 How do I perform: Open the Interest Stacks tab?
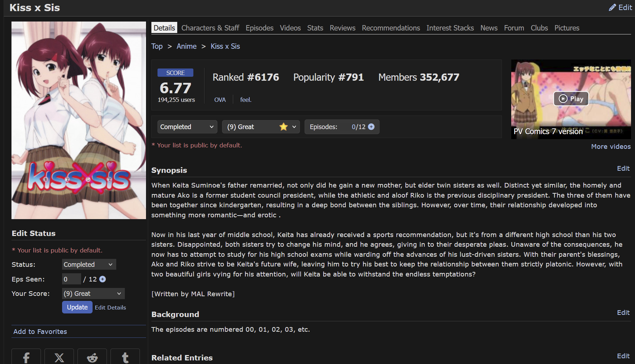tap(450, 28)
